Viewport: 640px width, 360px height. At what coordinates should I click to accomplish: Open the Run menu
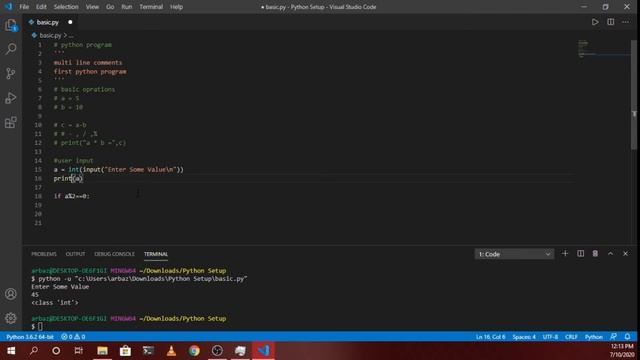(x=127, y=7)
